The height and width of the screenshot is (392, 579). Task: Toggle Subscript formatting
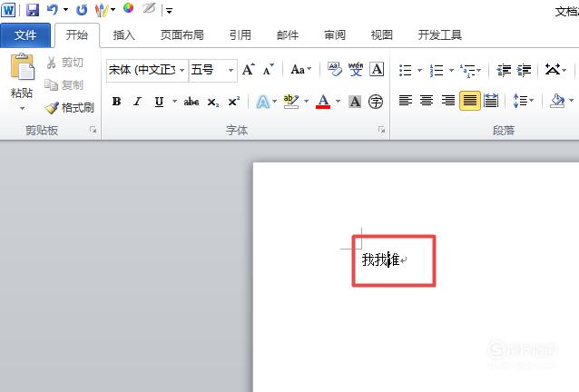[212, 102]
